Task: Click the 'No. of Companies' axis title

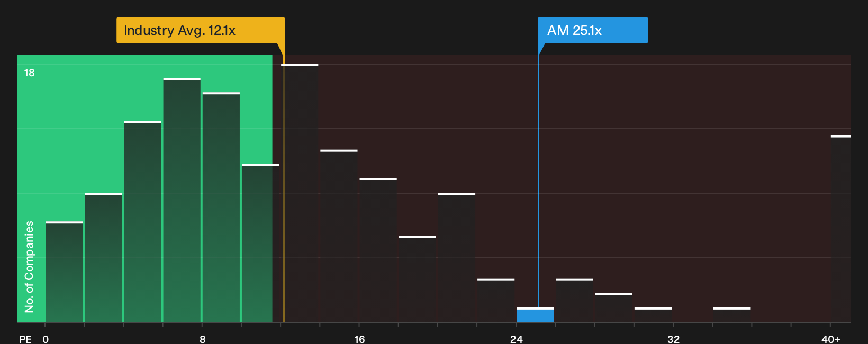Action: (29, 267)
